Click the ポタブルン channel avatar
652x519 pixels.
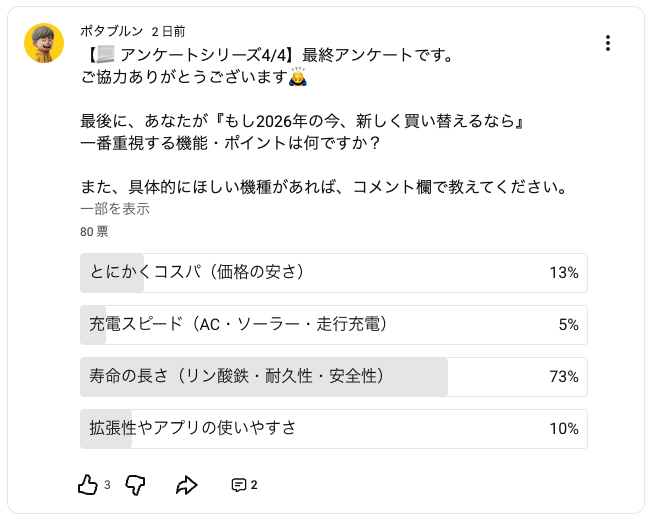pos(44,43)
